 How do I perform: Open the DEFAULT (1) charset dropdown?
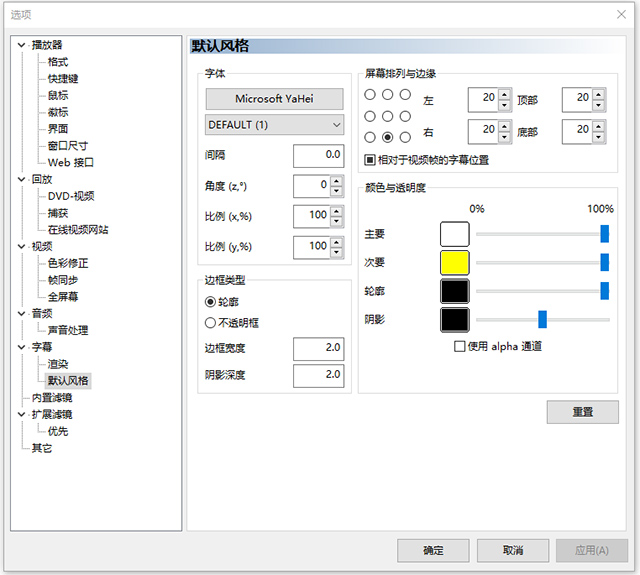[x=274, y=124]
